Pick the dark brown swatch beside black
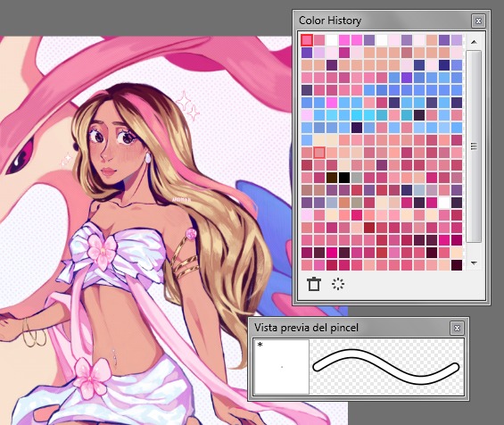 pyautogui.click(x=332, y=178)
